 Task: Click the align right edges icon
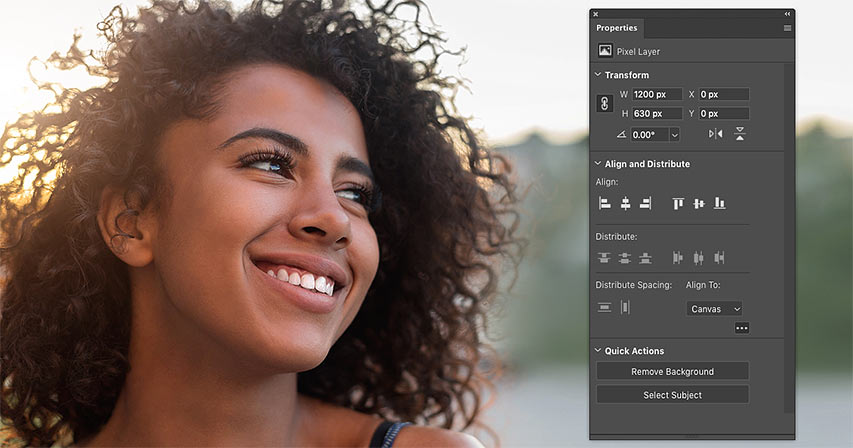(x=645, y=203)
